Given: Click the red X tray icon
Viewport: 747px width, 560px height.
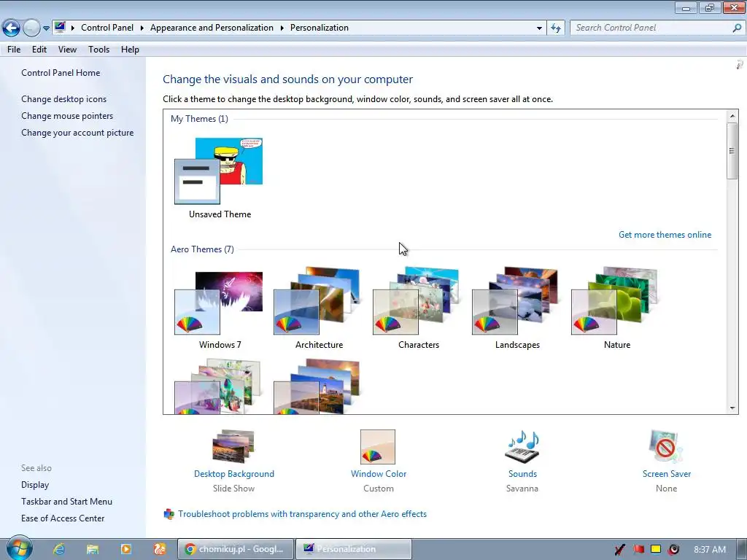Looking at the screenshot, I should click(x=620, y=550).
